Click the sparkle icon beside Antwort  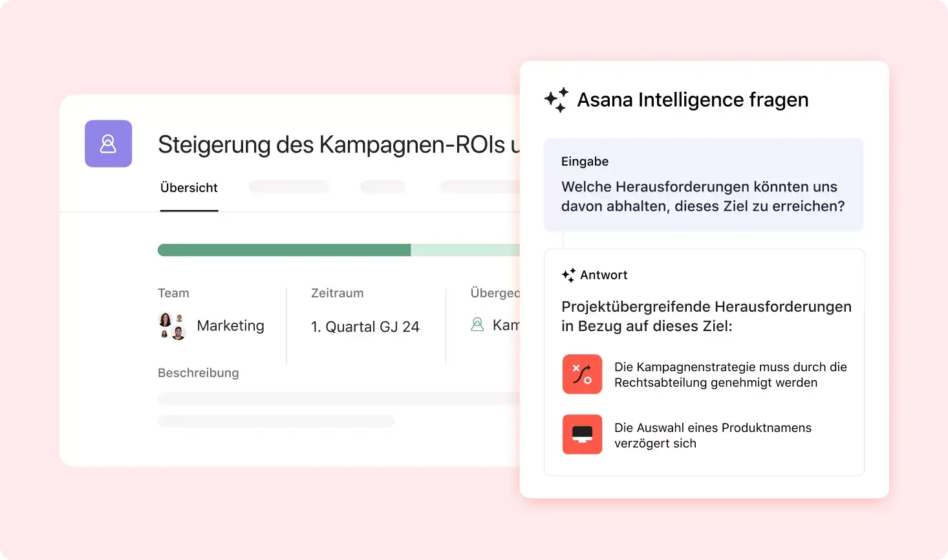pos(568,275)
